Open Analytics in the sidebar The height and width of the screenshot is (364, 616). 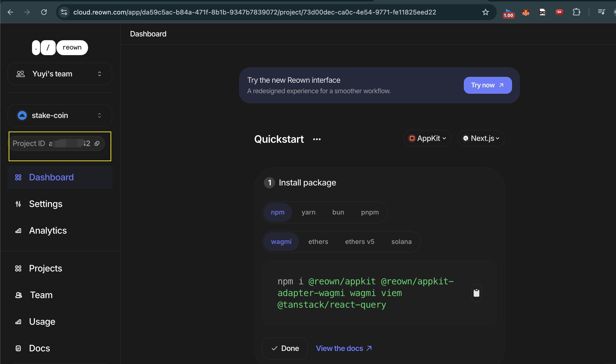pyautogui.click(x=60, y=231)
